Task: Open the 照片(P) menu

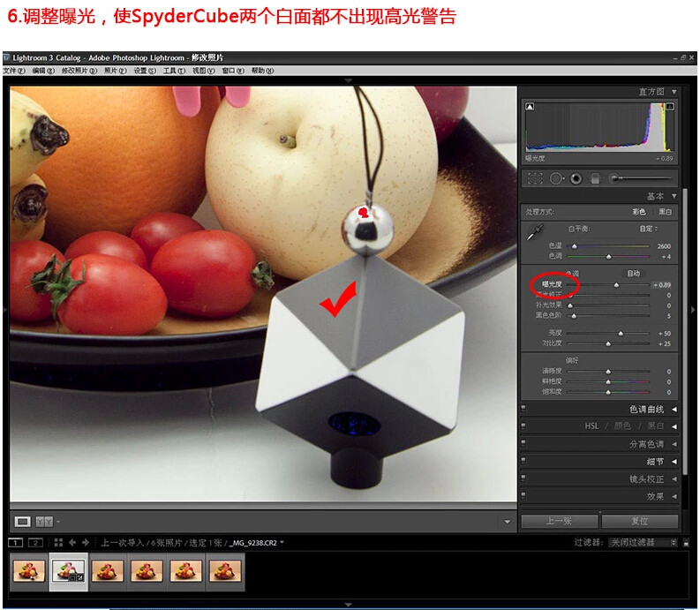Action: (115, 71)
